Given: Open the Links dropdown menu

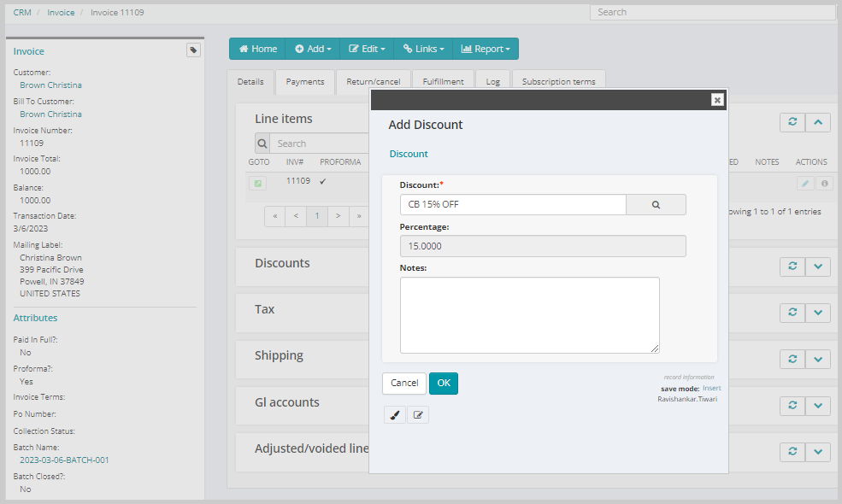Looking at the screenshot, I should pyautogui.click(x=423, y=49).
